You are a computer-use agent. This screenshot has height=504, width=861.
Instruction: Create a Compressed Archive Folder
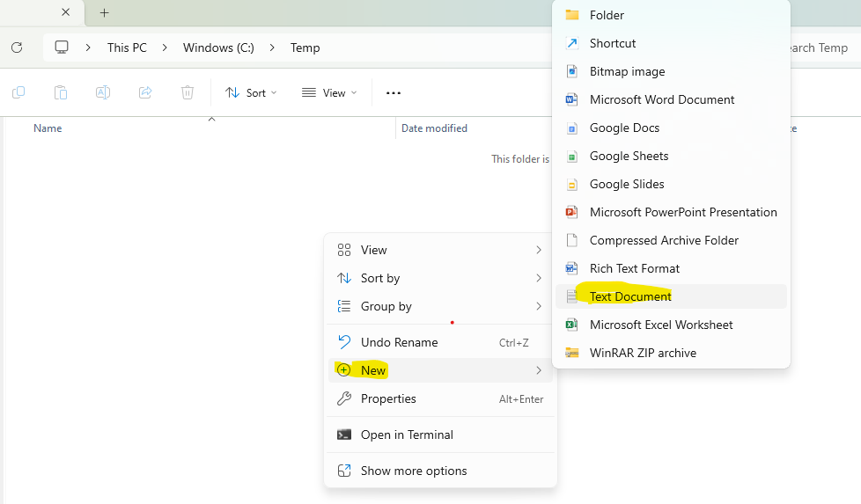[671, 240]
